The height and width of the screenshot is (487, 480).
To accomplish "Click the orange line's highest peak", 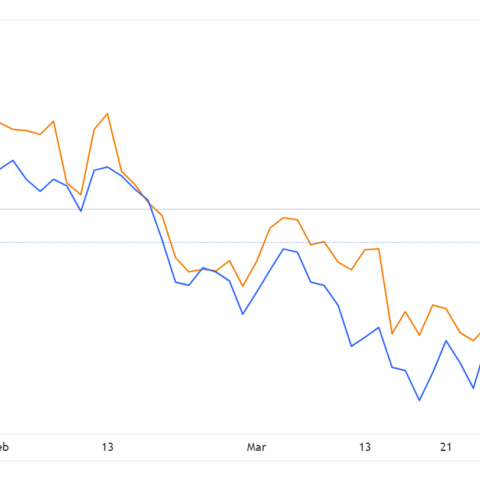I will pos(107,114).
